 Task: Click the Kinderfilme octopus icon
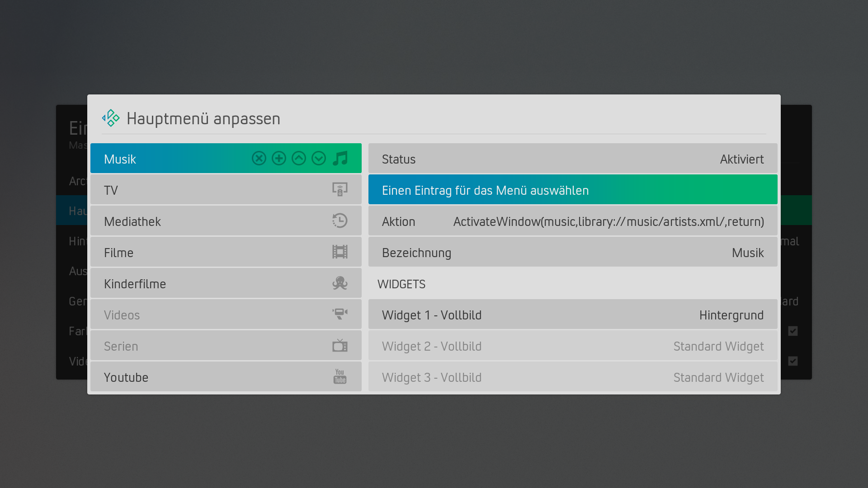coord(340,283)
